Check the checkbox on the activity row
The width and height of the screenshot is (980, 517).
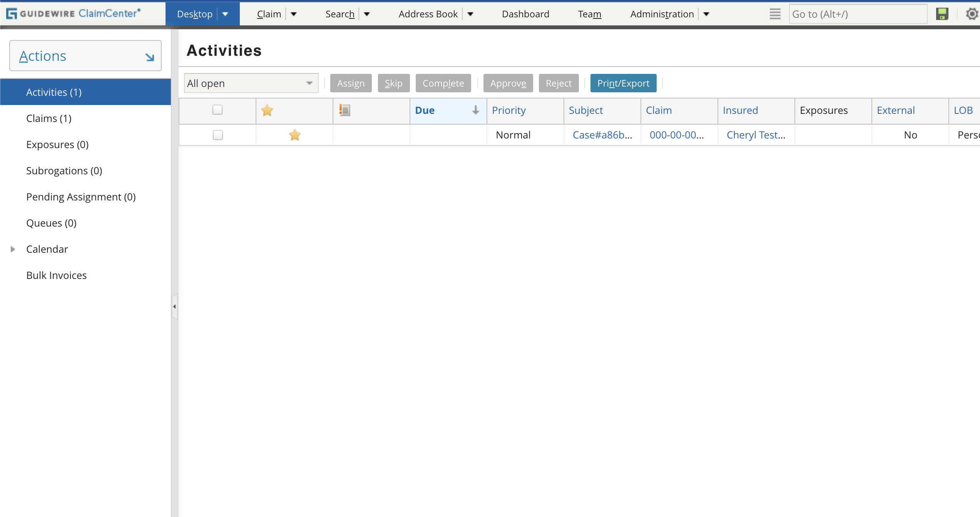[x=217, y=135]
